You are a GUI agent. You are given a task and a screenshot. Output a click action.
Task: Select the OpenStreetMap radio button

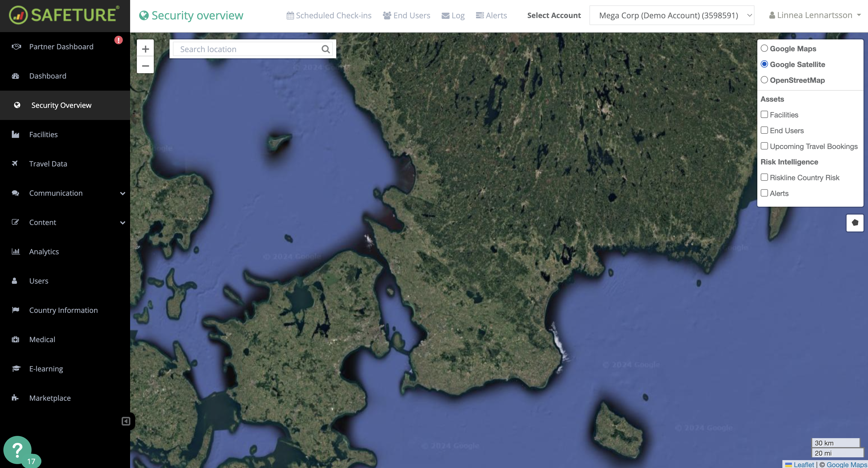coord(764,79)
